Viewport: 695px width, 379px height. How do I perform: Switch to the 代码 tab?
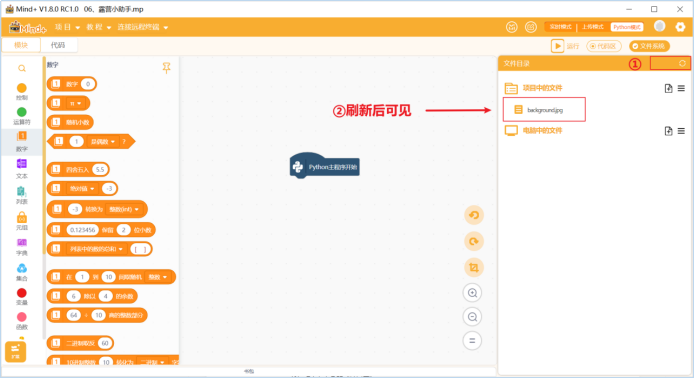[58, 45]
